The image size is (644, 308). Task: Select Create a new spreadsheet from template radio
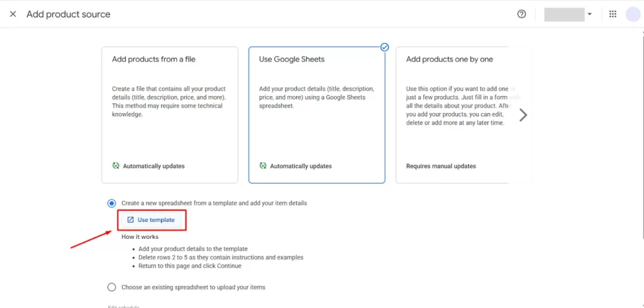111,203
